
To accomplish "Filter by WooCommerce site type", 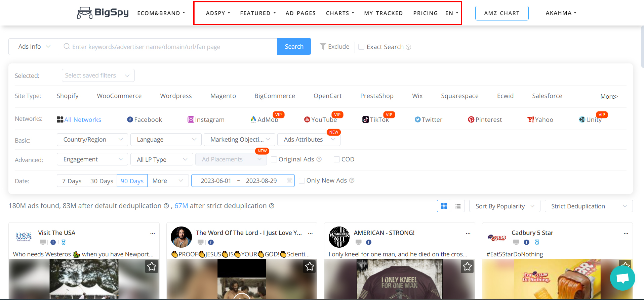I will (x=119, y=96).
